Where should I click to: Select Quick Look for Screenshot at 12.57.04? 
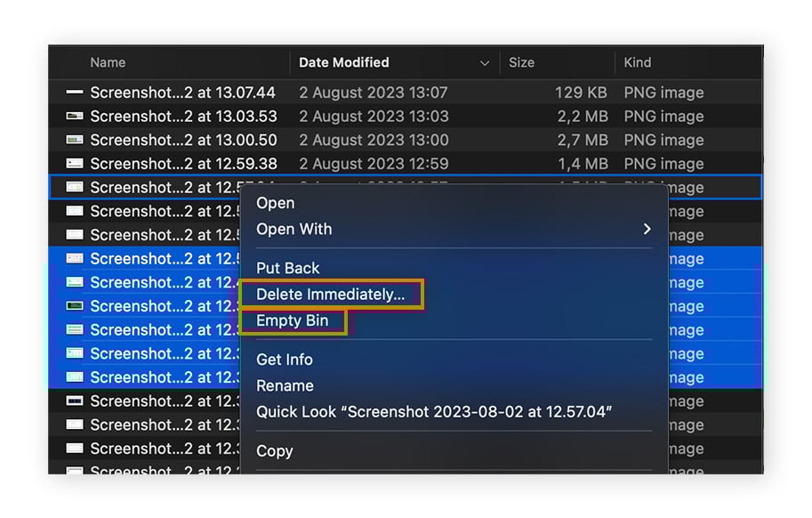click(427, 412)
